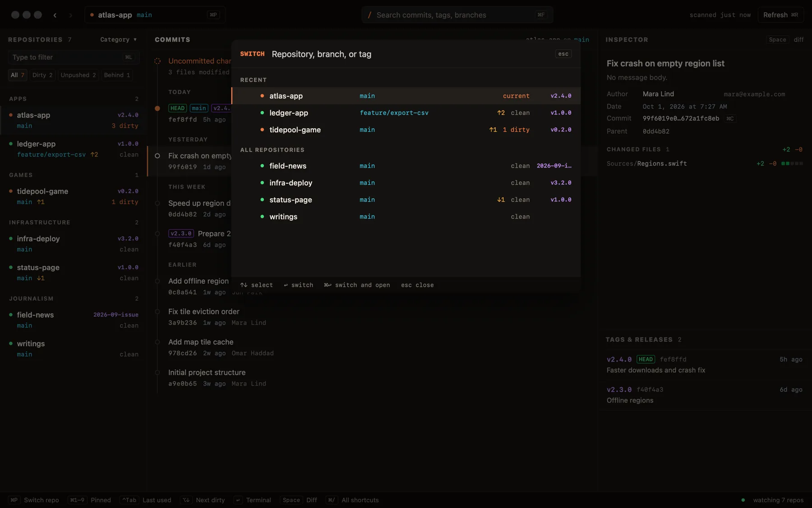The width and height of the screenshot is (812, 508).
Task: Filter repositories by Dirty 2
Action: 42,75
